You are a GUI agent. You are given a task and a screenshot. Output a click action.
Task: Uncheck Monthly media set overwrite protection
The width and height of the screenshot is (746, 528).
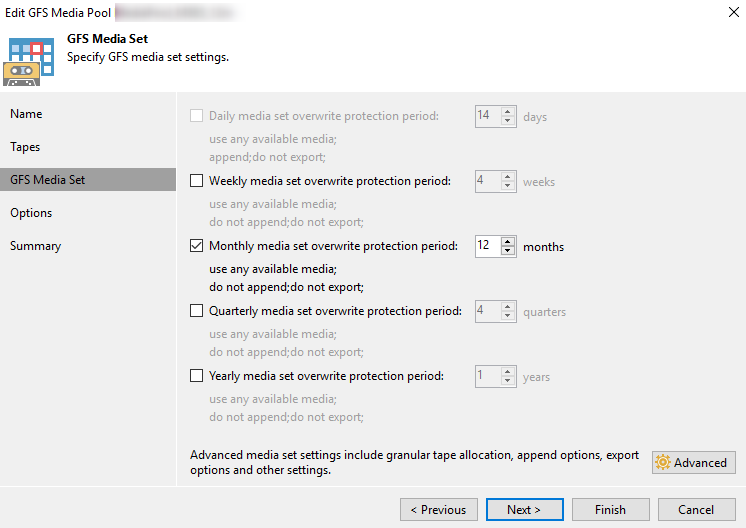point(197,246)
